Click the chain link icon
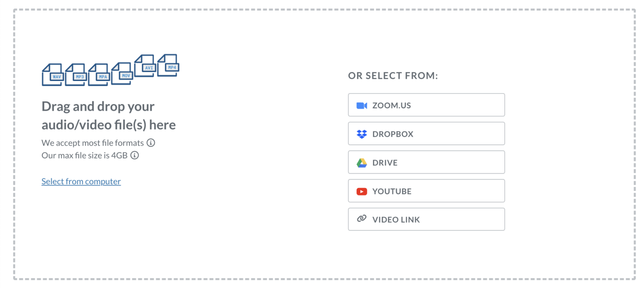This screenshot has height=289, width=644. pyautogui.click(x=361, y=219)
